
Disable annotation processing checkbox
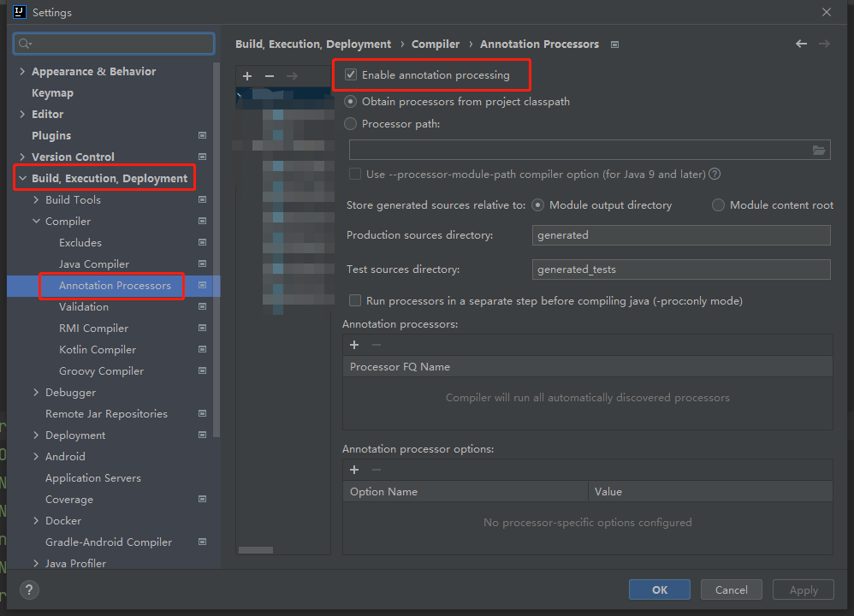point(350,74)
